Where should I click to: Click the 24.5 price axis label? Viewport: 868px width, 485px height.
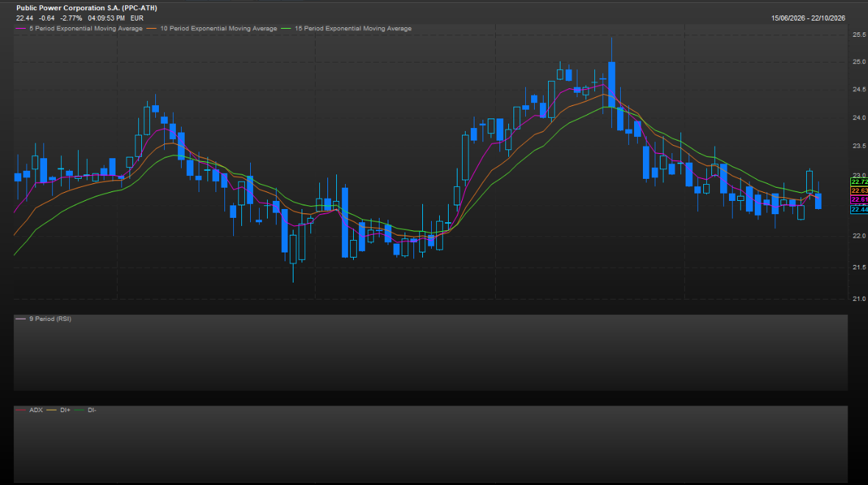coord(859,90)
